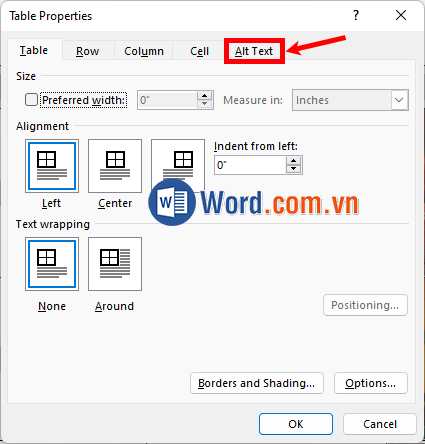This screenshot has height=444, width=425.
Task: Decrease preferred width with down arrow
Action: [204, 104]
